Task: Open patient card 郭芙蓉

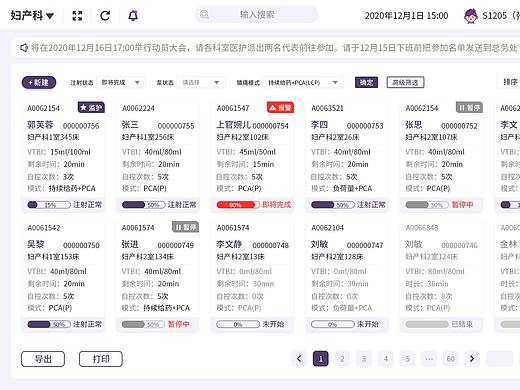Action: 63,157
